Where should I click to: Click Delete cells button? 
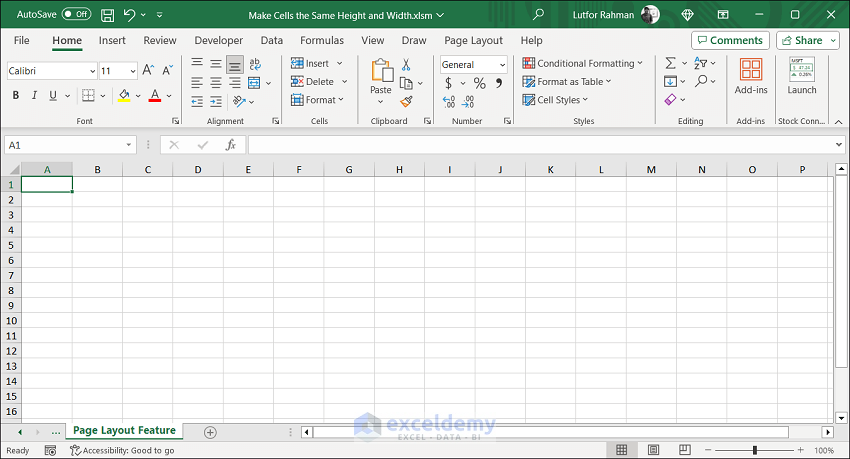(x=312, y=81)
